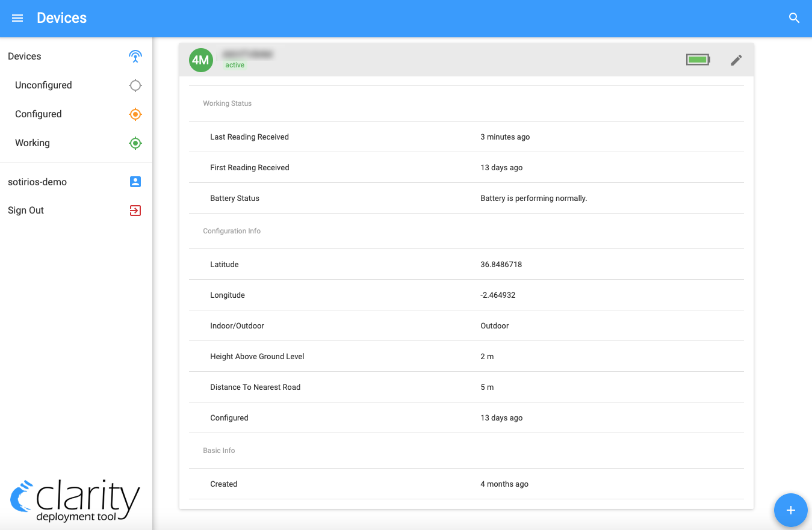Click the sotirios-demo account icon
Viewport: 812px width, 530px height.
click(135, 182)
